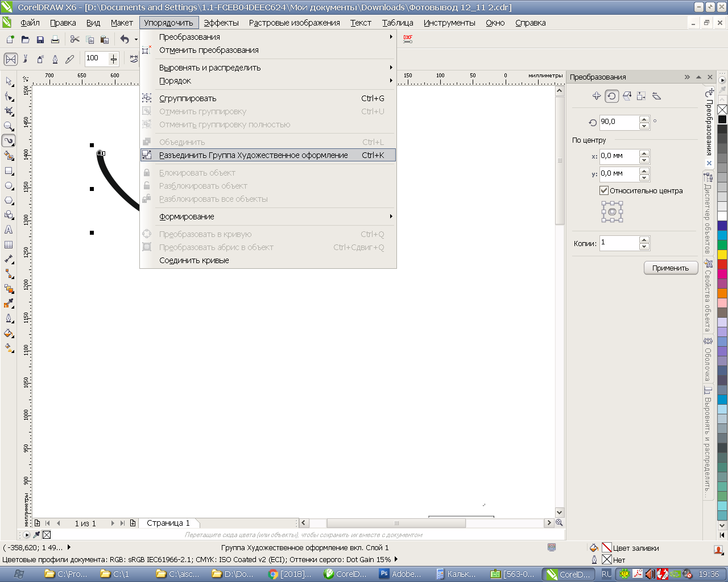Collapse the Преобразования docker with double chevron
This screenshot has width=728, height=582.
pyautogui.click(x=687, y=77)
